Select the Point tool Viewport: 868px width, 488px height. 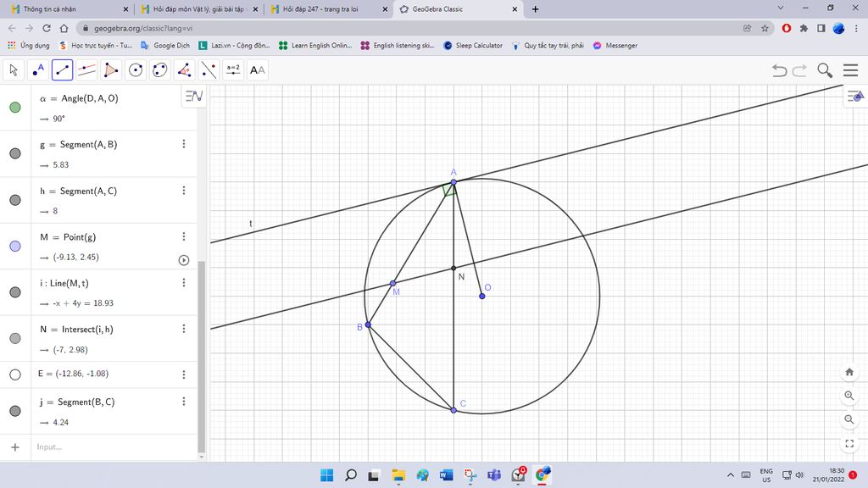[38, 70]
